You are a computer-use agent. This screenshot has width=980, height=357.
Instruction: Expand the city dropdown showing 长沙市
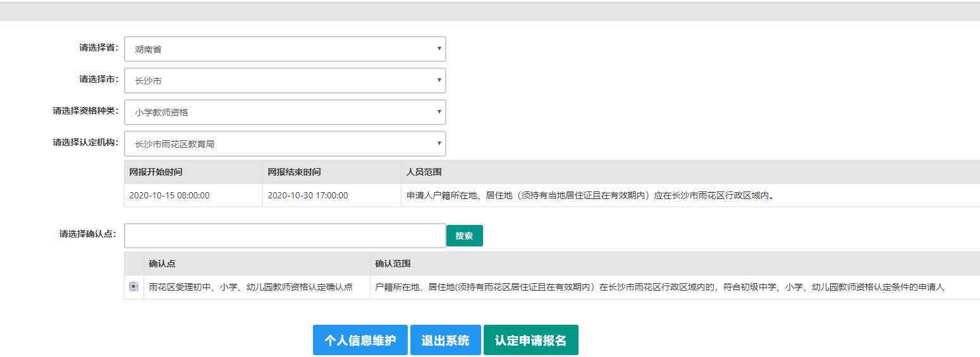(x=285, y=81)
